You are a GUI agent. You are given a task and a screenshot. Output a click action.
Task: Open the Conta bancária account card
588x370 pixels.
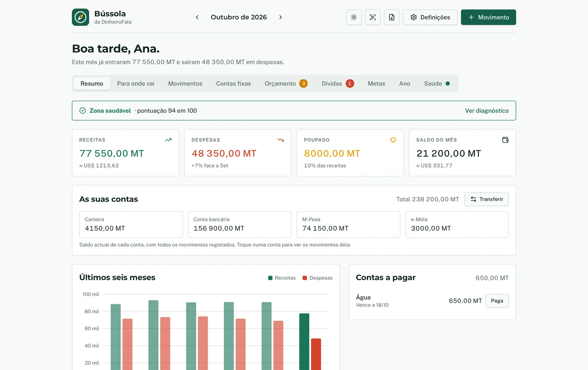(240, 224)
